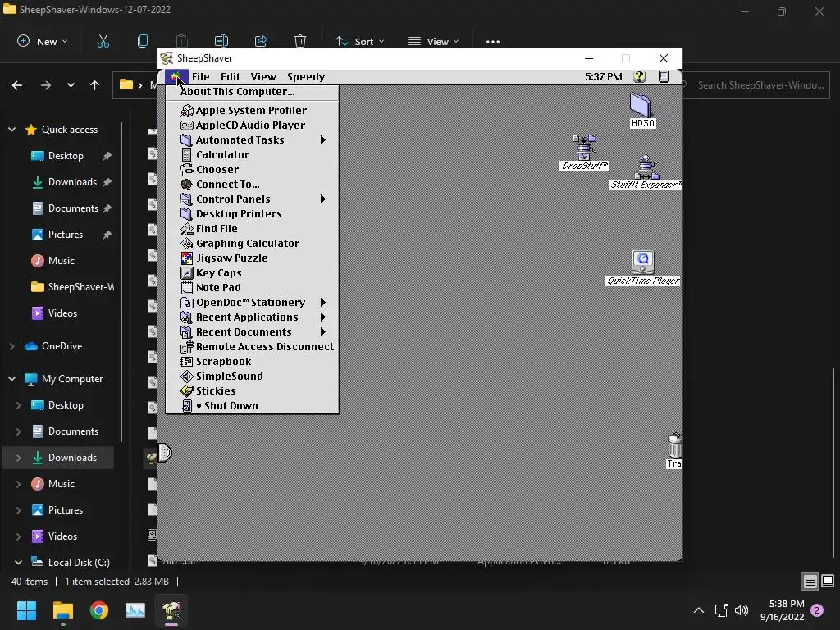Choose Remote Access Disconnect
Screen dimensions: 840x630
[x=252, y=347]
